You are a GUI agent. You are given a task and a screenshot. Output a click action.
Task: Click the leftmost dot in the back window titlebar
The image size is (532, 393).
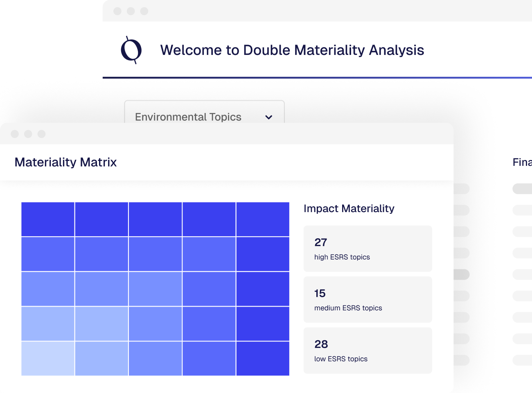tap(117, 11)
